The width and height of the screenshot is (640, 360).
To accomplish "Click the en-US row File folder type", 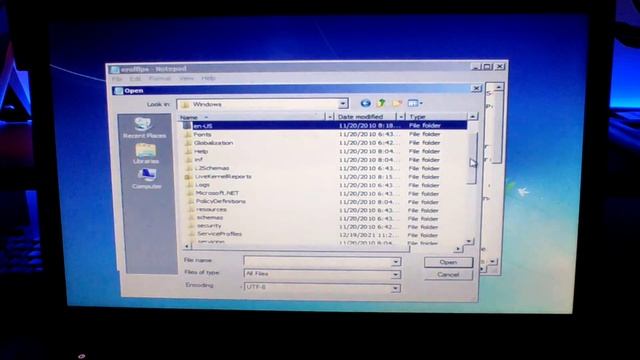I will pyautogui.click(x=424, y=125).
